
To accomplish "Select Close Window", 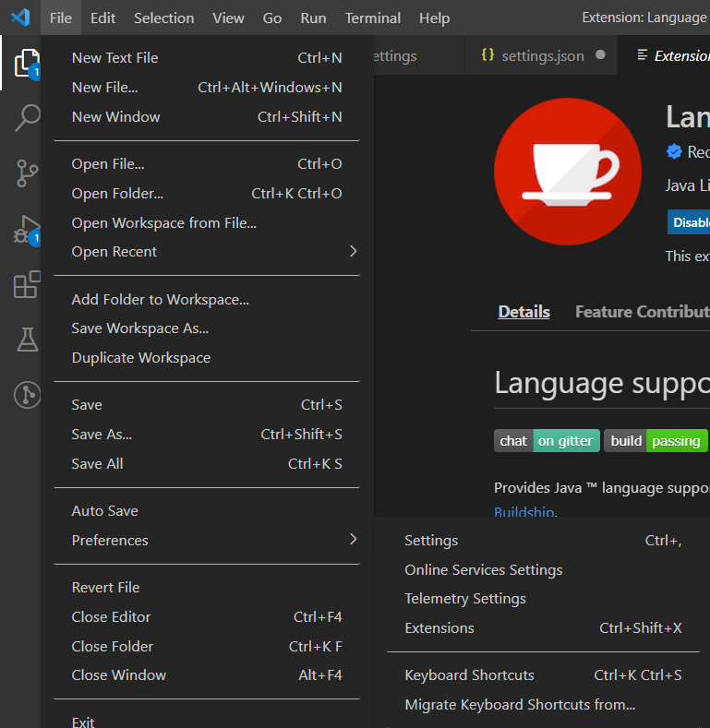I will point(207,675).
